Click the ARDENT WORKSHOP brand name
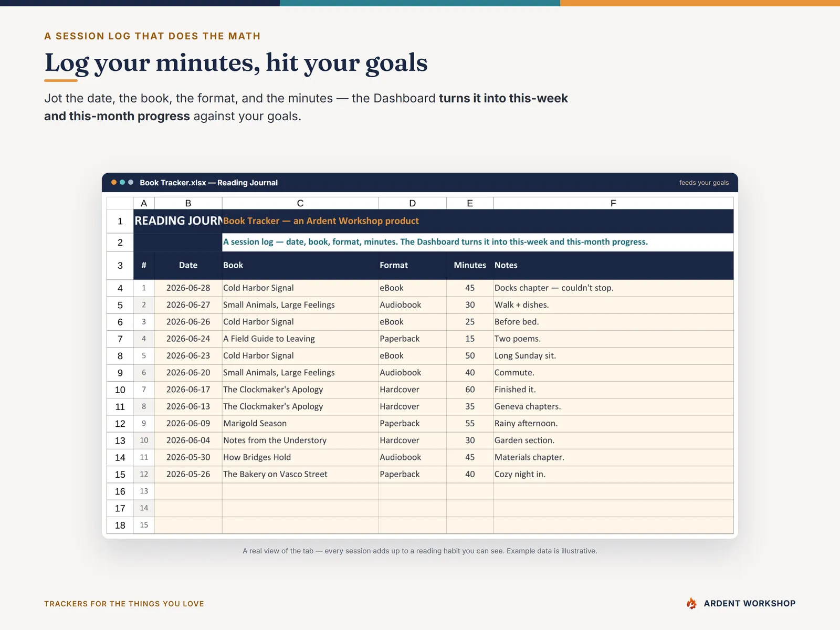This screenshot has width=840, height=630. pos(749,603)
